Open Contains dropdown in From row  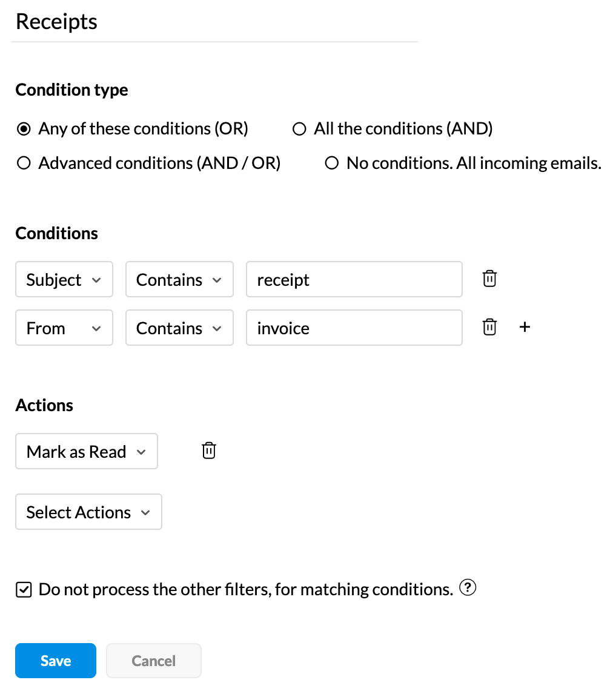(179, 328)
